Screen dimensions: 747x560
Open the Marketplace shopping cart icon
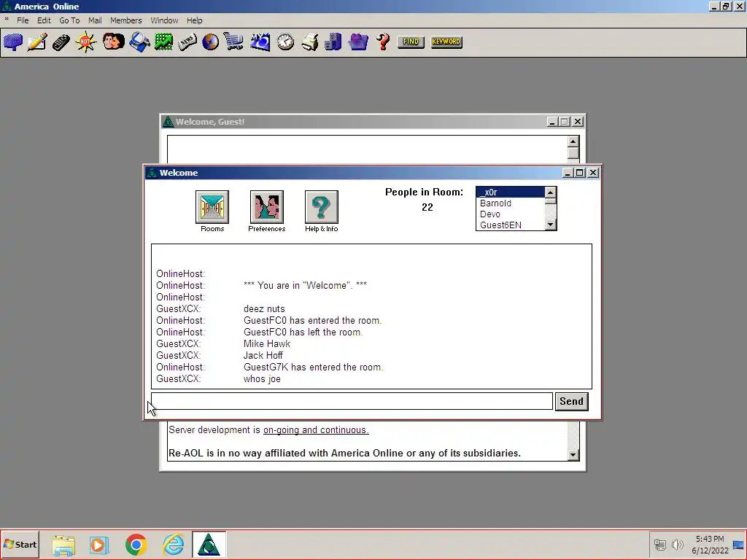point(233,42)
